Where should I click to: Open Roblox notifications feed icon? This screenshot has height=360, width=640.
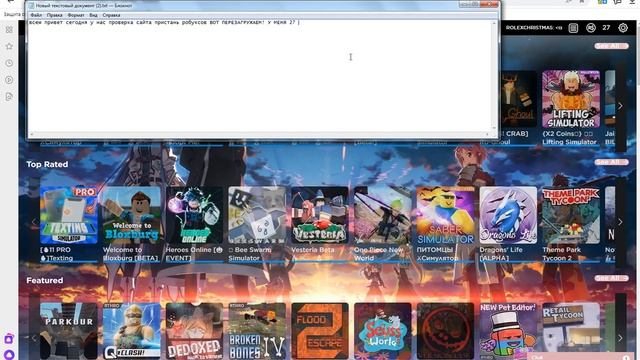[573, 28]
